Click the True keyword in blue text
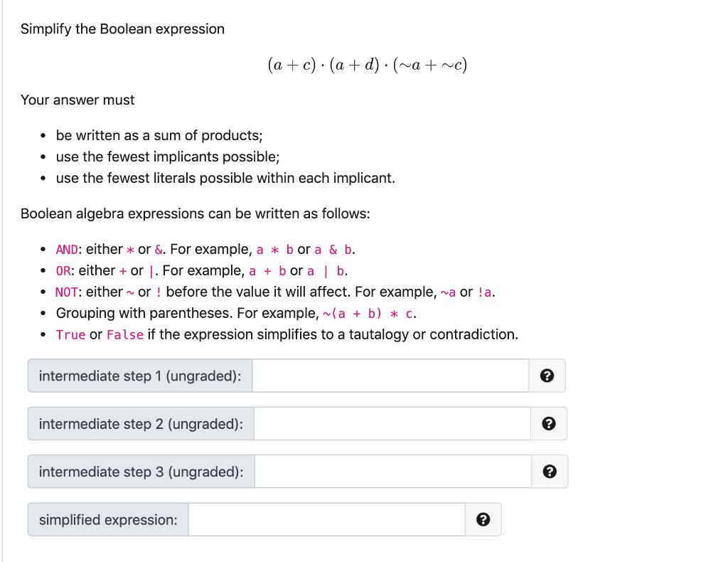The height and width of the screenshot is (562, 728). (70, 334)
